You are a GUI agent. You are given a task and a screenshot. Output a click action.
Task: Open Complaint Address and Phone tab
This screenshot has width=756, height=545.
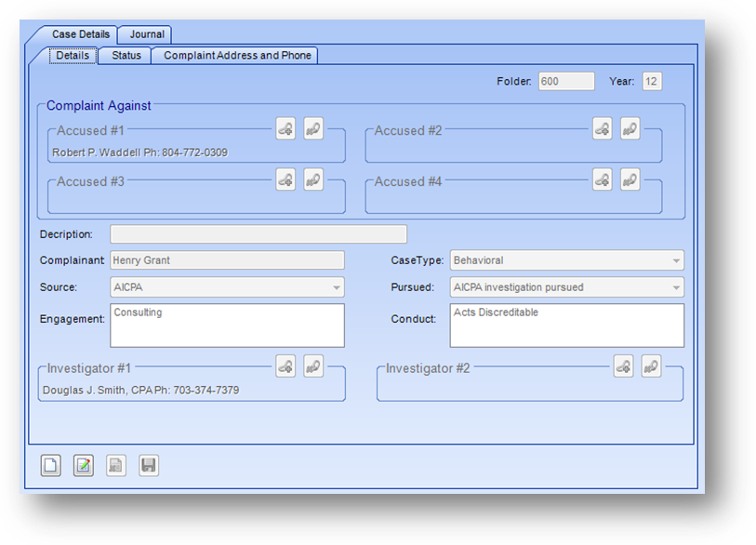(237, 56)
